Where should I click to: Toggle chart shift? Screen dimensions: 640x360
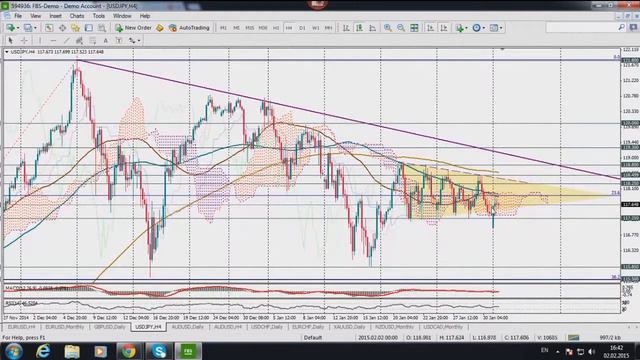[444, 28]
